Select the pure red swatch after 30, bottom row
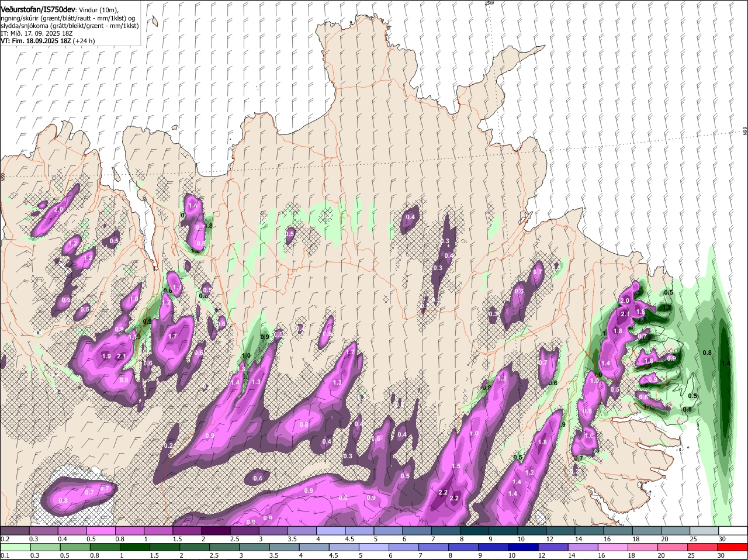Image resolution: width=748 pixels, height=560 pixels. (x=733, y=547)
